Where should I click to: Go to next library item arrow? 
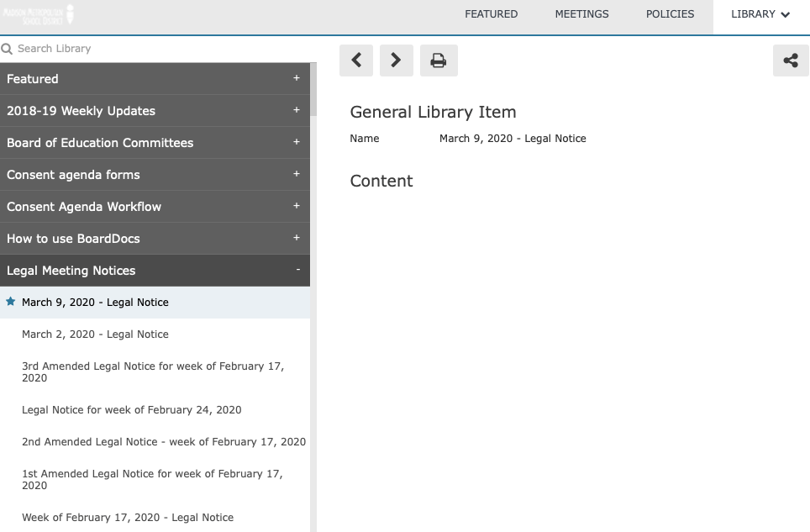pos(397,61)
